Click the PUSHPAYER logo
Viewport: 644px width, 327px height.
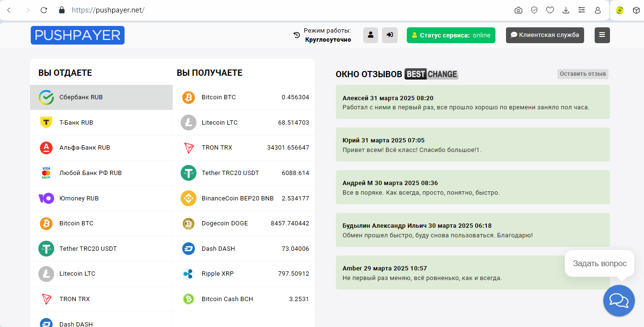point(78,35)
